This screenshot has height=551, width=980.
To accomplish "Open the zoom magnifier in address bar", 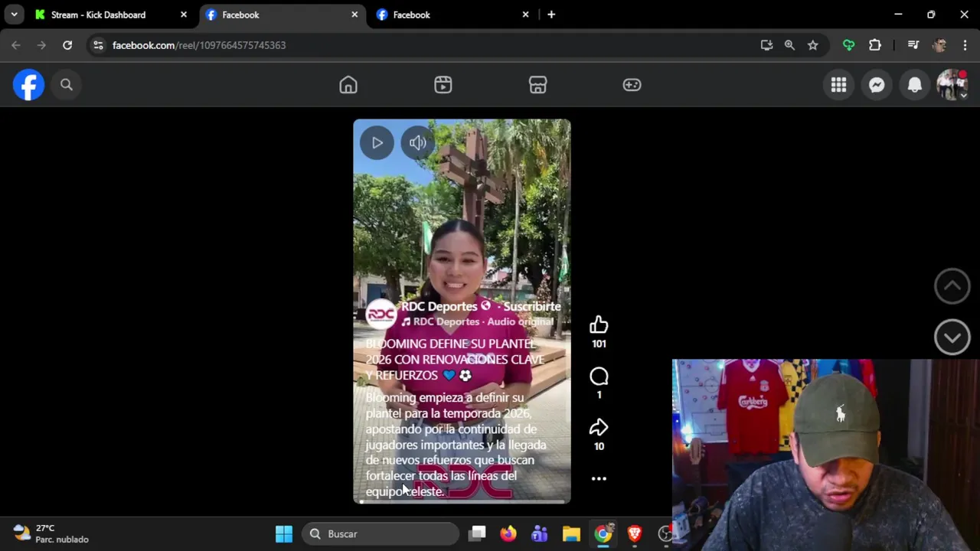I will [x=789, y=45].
